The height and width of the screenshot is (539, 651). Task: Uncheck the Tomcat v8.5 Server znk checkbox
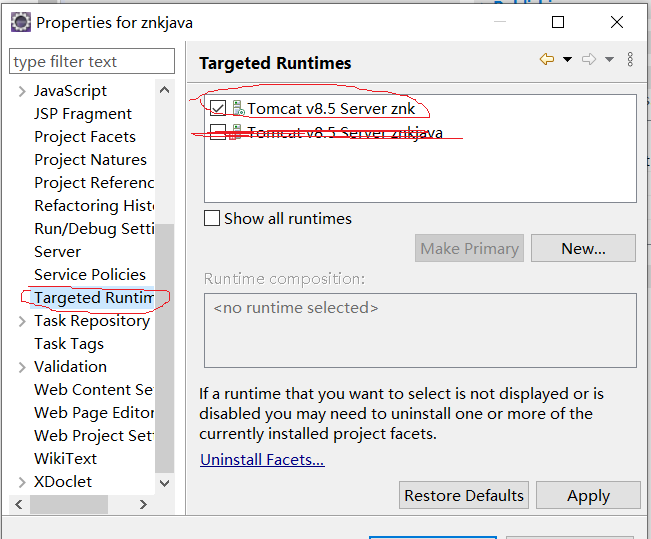(218, 108)
